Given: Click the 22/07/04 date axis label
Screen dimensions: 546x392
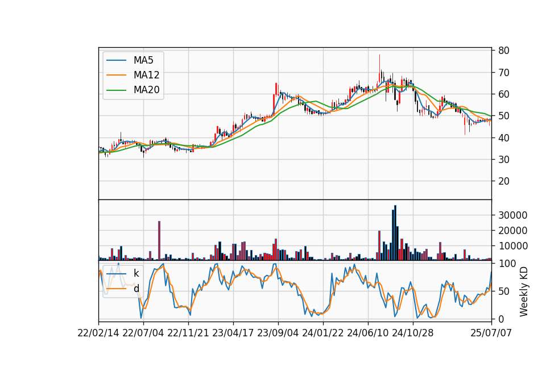Looking at the screenshot, I should pyautogui.click(x=143, y=333).
